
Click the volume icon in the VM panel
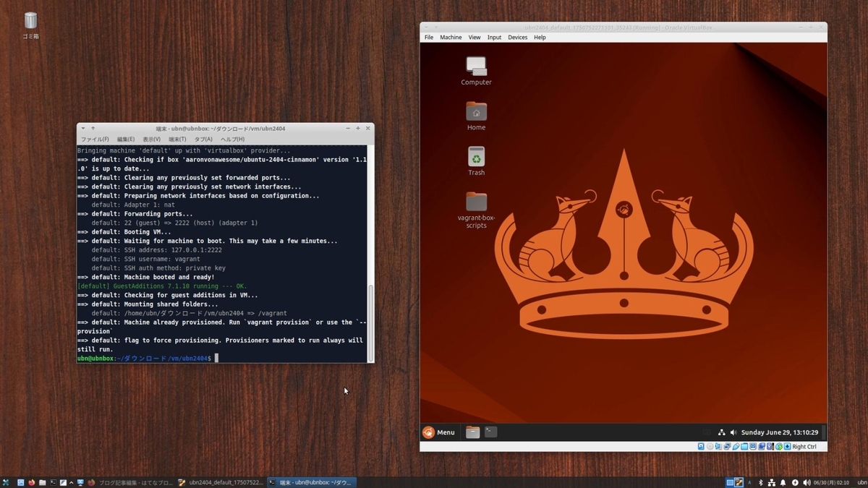733,432
